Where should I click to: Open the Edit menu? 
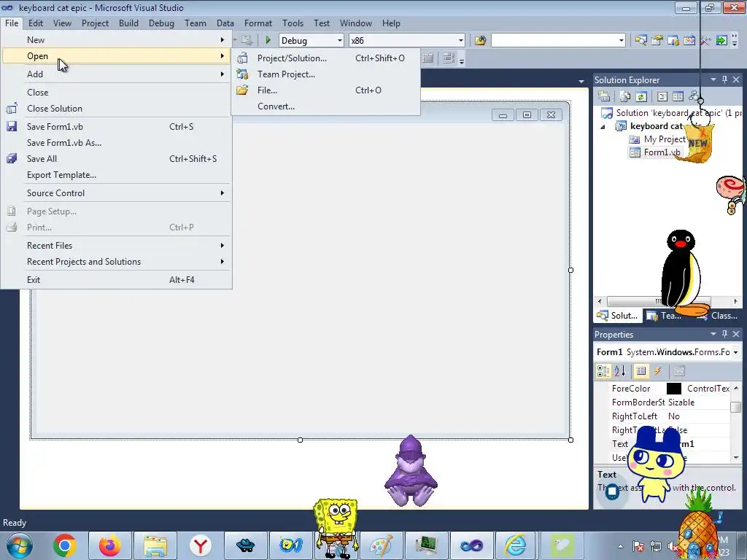36,23
